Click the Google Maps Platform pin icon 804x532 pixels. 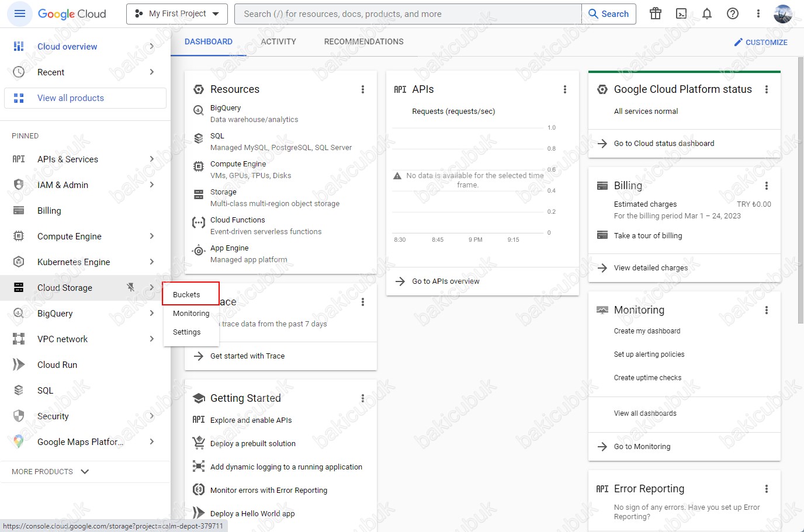(19, 441)
